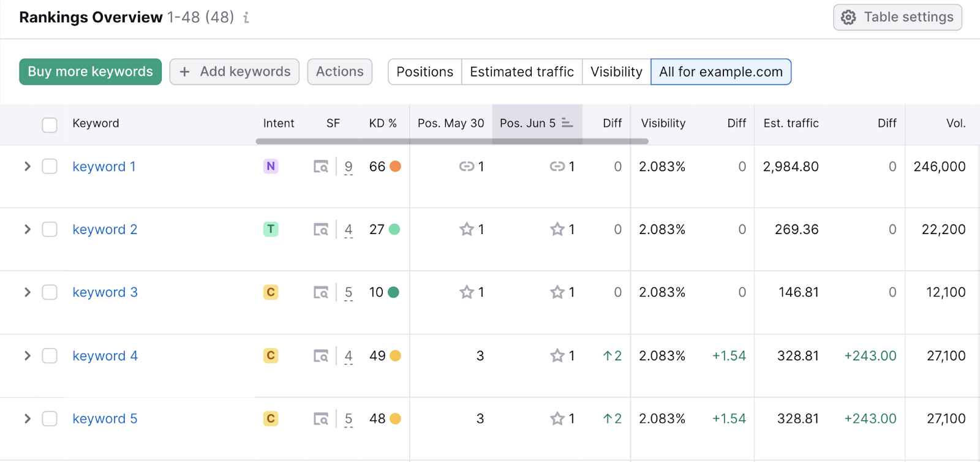Image resolution: width=980 pixels, height=462 pixels.
Task: Switch to the Visibility tab
Action: click(x=616, y=72)
